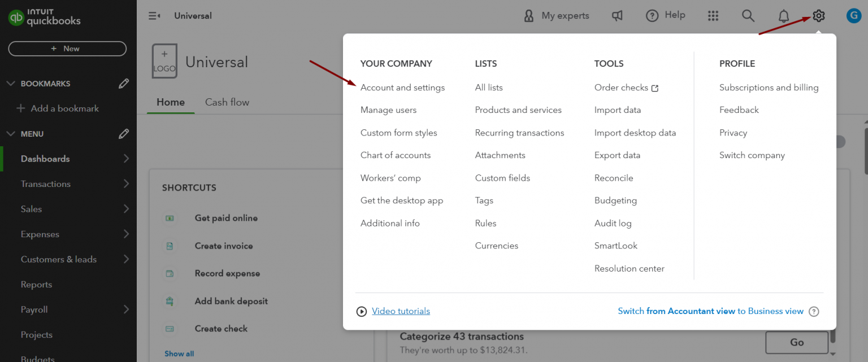Expand the Payroll chevron
Screen dimensions: 868x362
click(x=125, y=309)
